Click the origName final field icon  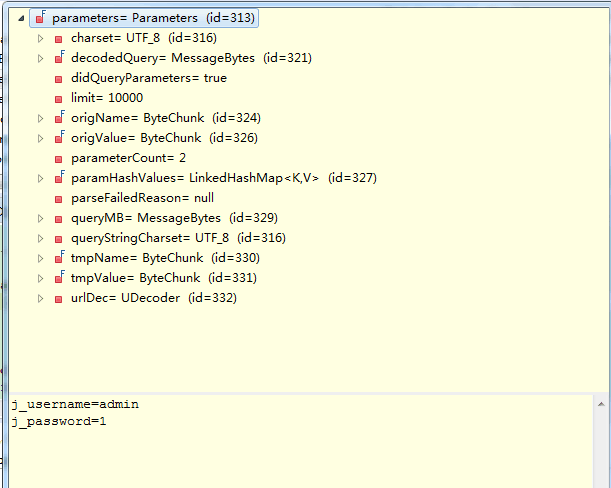point(60,117)
